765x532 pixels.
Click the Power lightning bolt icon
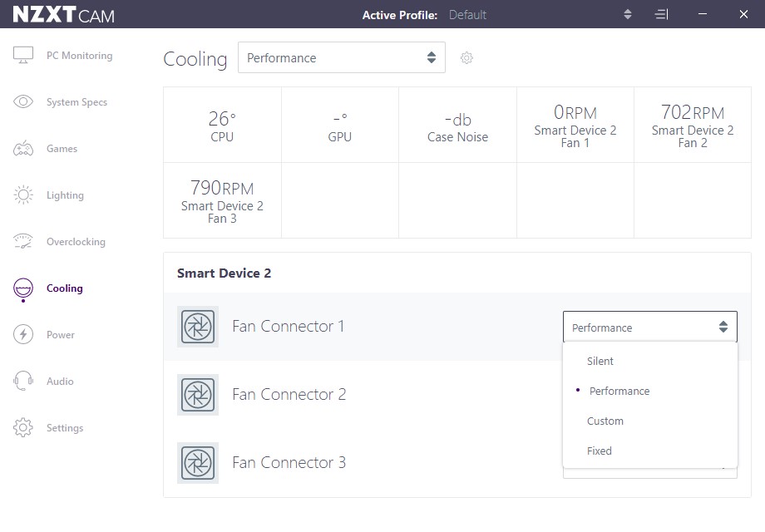(23, 334)
